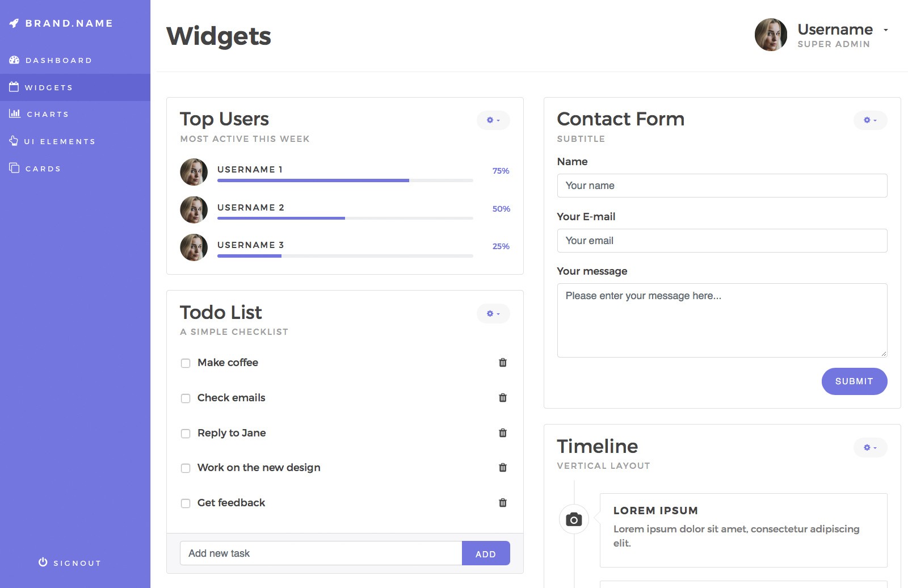Mark Work on the new design done
The height and width of the screenshot is (588, 908).
click(x=186, y=468)
